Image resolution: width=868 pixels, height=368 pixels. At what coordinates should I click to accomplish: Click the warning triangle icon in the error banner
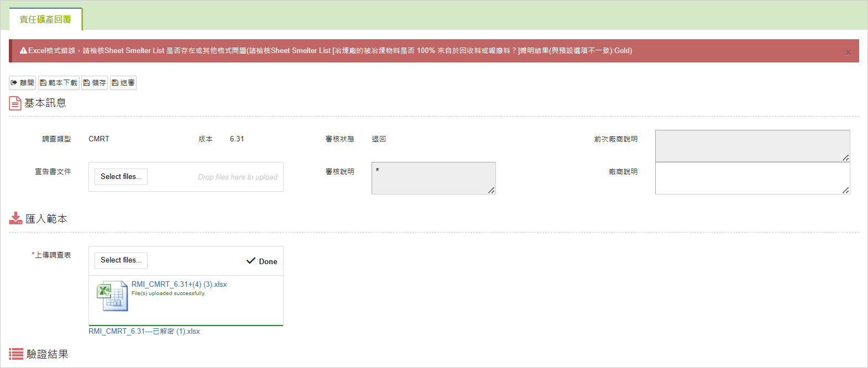[x=23, y=51]
